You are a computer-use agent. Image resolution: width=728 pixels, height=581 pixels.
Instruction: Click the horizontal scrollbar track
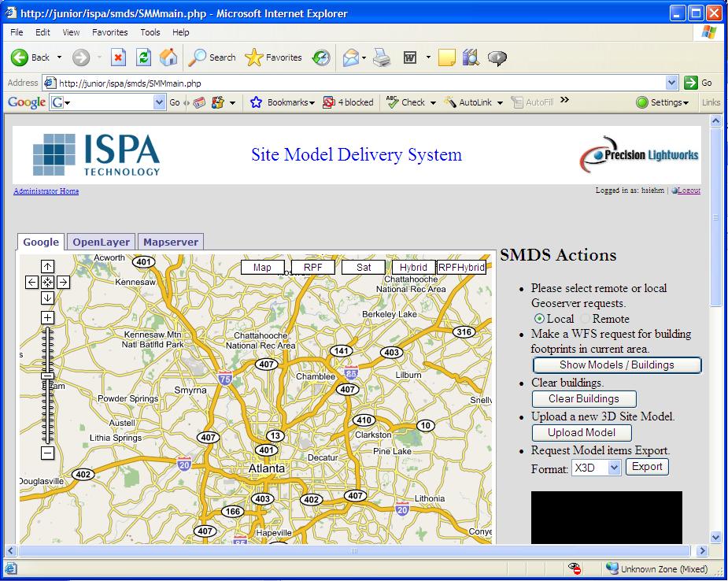pos(354,551)
